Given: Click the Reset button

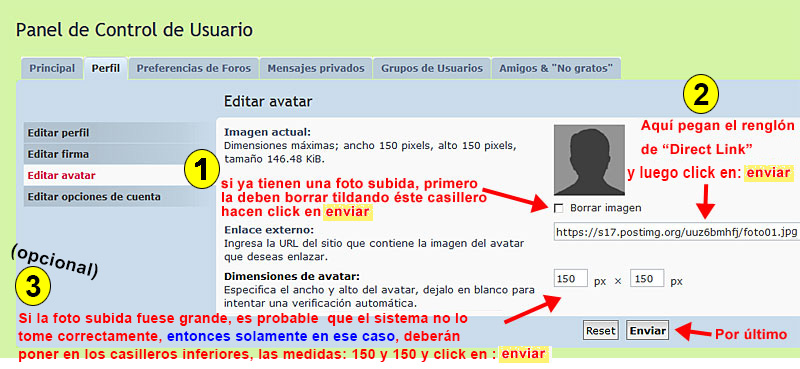Looking at the screenshot, I should [601, 331].
